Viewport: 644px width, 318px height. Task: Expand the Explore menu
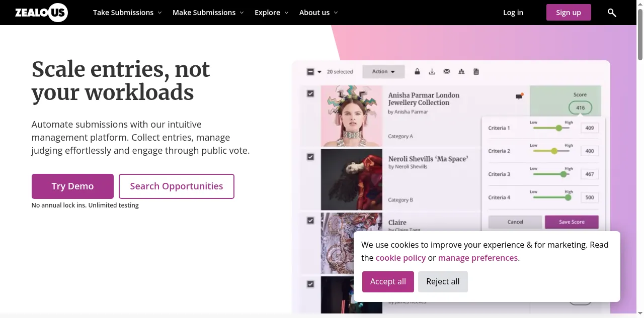click(272, 13)
